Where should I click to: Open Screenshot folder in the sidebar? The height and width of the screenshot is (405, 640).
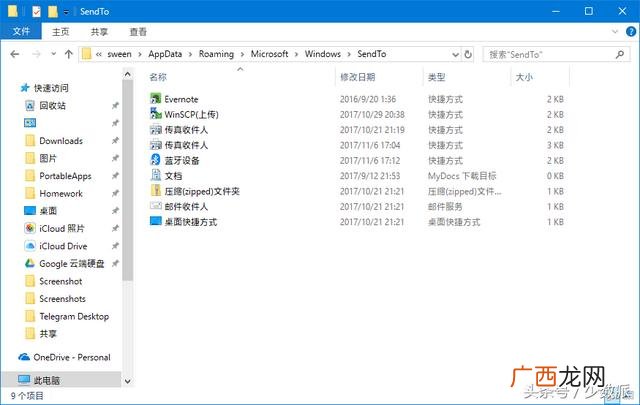pos(60,281)
